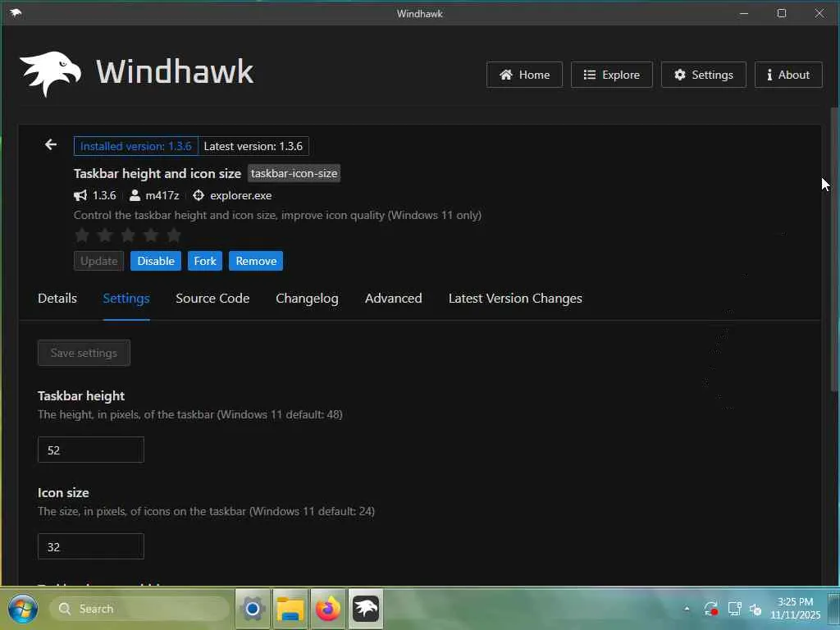840x630 pixels.
Task: Rate the mod four stars
Action: (151, 235)
